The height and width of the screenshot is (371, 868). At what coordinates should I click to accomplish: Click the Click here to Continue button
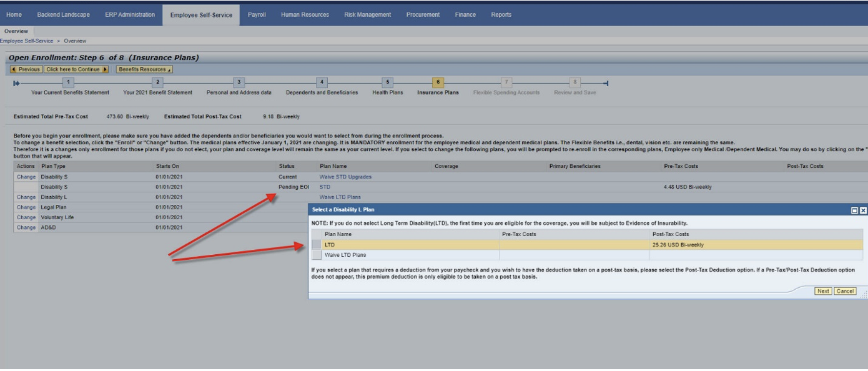(x=76, y=69)
